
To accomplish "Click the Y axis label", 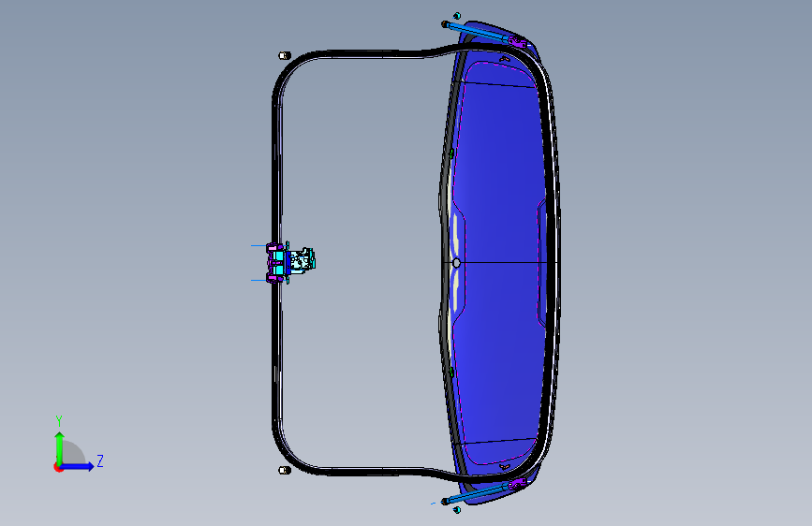I will pos(59,420).
